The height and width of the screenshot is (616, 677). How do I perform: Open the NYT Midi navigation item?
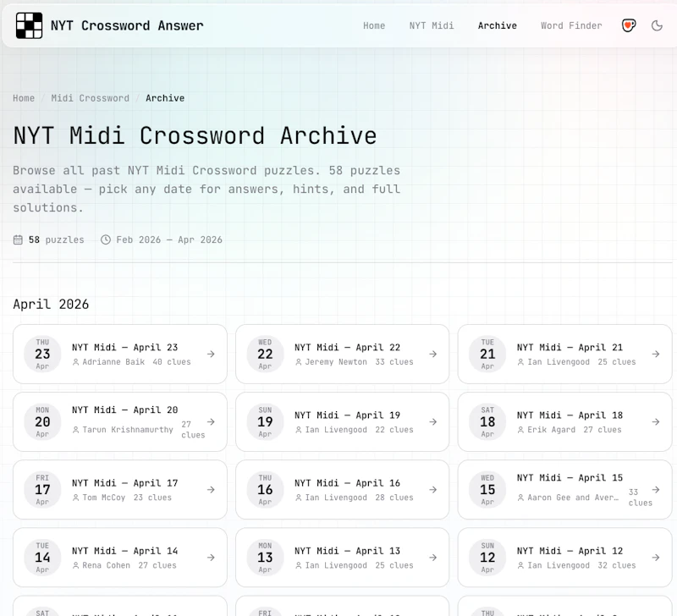[x=432, y=25]
